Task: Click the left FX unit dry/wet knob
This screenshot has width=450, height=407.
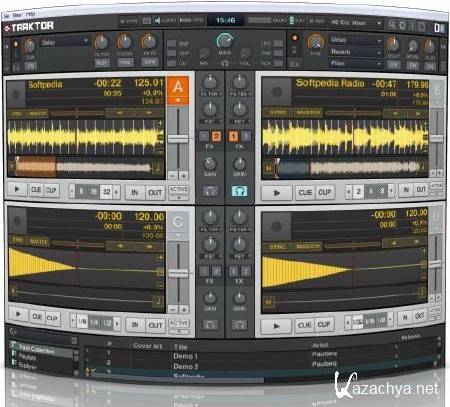Action: coord(29,46)
